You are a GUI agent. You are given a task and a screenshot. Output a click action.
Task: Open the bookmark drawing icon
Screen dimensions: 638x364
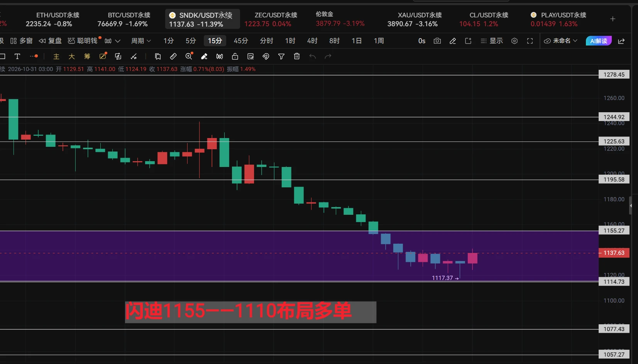tap(158, 56)
